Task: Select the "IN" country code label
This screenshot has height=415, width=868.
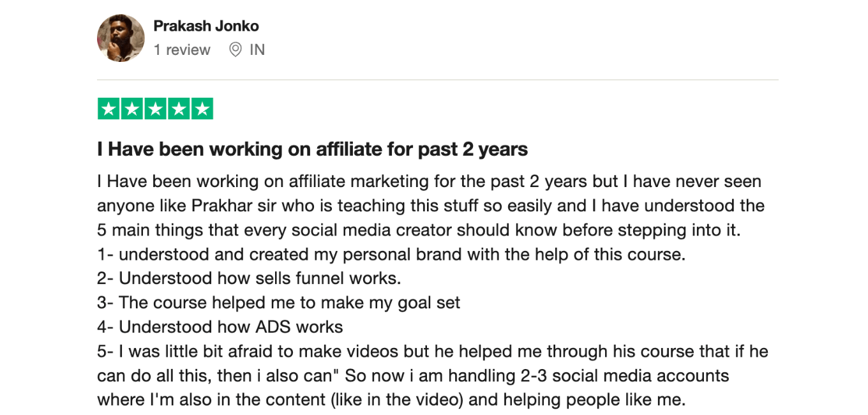Action: 257,50
